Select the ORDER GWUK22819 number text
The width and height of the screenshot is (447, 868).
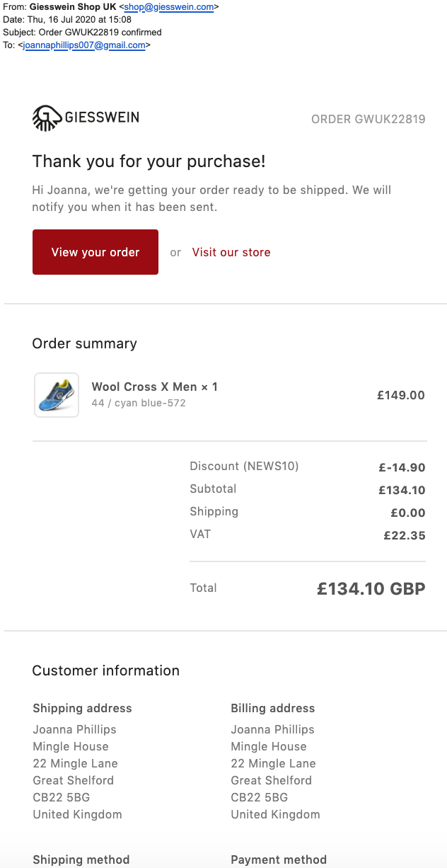pos(368,119)
